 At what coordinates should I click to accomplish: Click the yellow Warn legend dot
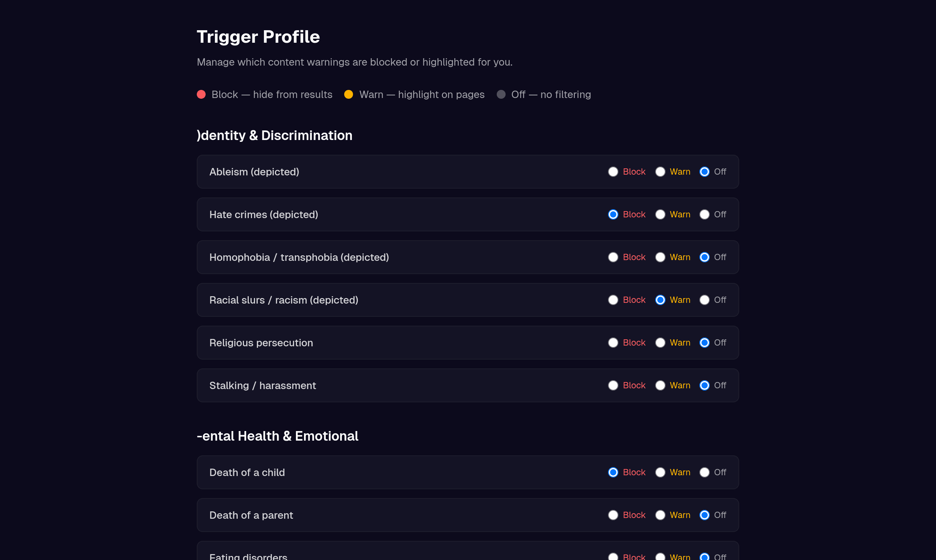pyautogui.click(x=349, y=94)
